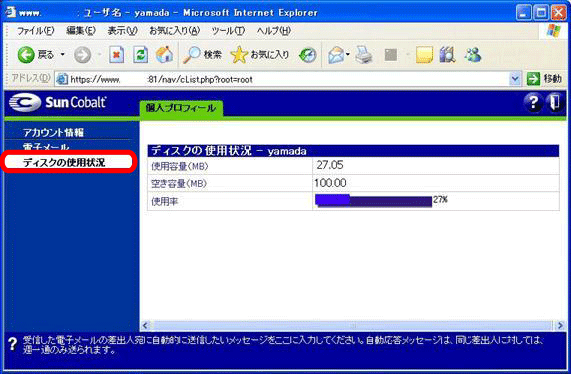
Task: Open アカウント情報 in the sidebar
Action: point(53,132)
